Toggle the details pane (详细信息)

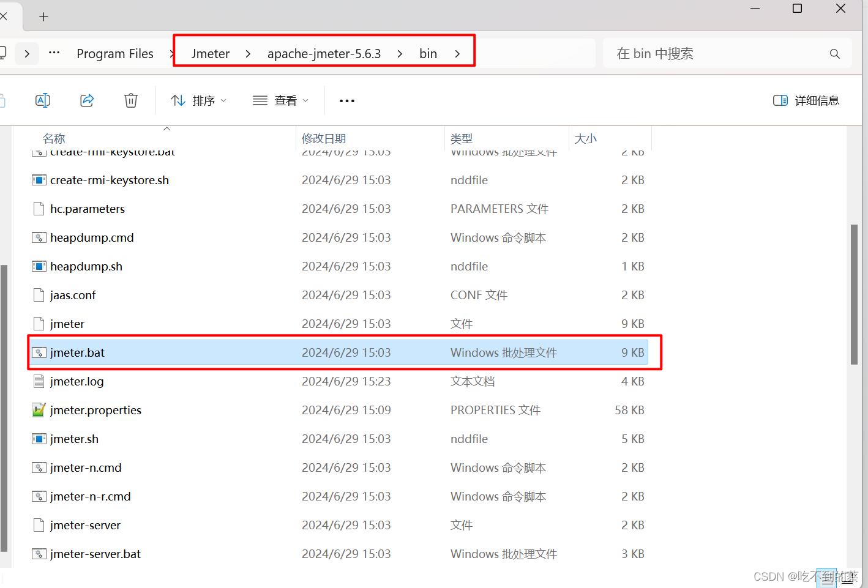[806, 100]
